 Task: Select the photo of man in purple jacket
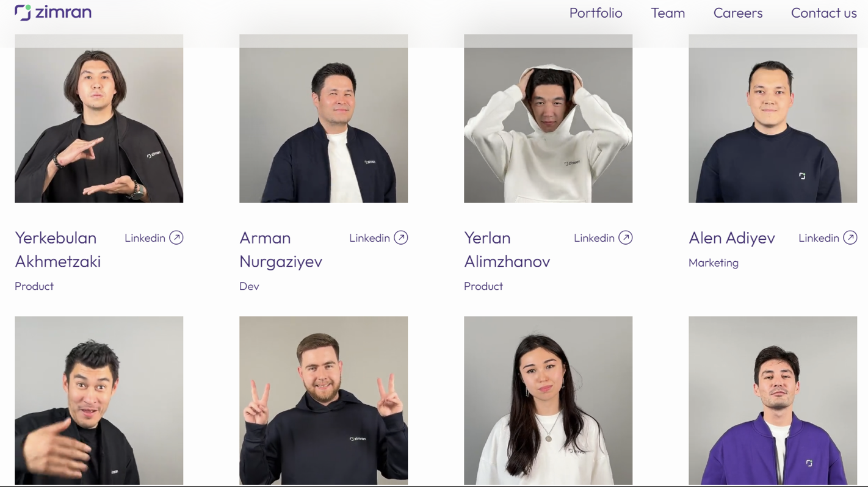[x=773, y=400]
